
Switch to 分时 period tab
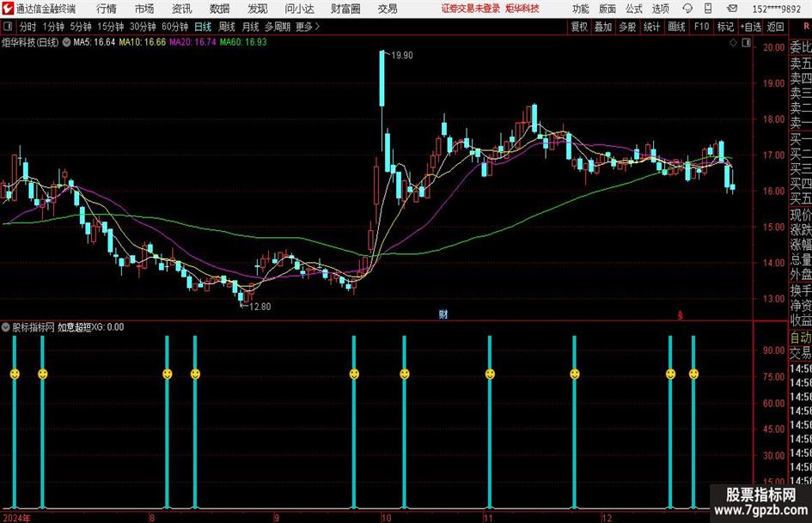(27, 27)
